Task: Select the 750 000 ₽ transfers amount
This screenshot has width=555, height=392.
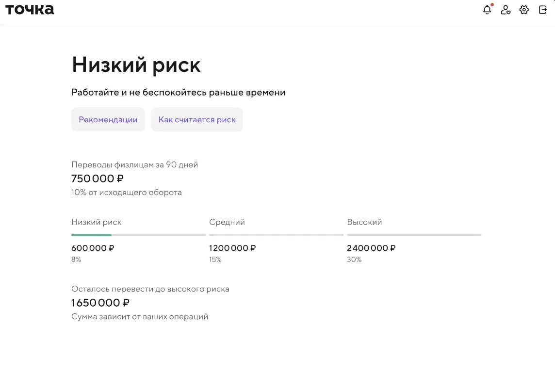Action: click(x=98, y=179)
